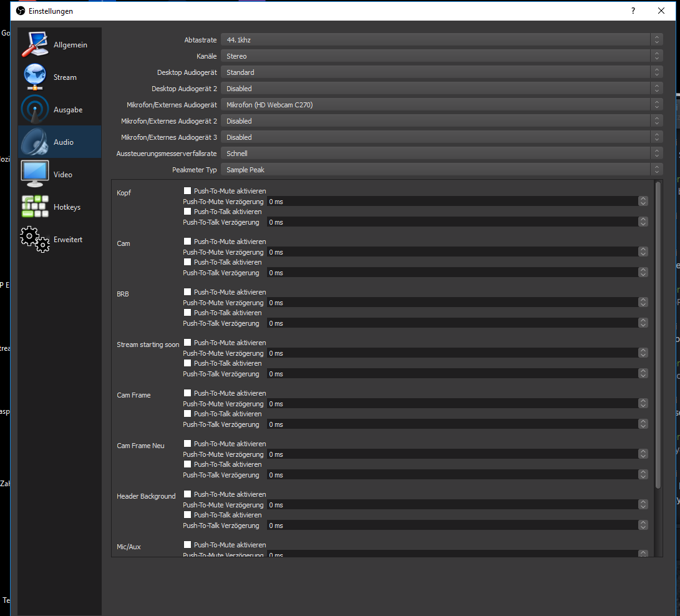680x616 pixels.
Task: Open the Allgemein settings section icon
Action: [35, 44]
